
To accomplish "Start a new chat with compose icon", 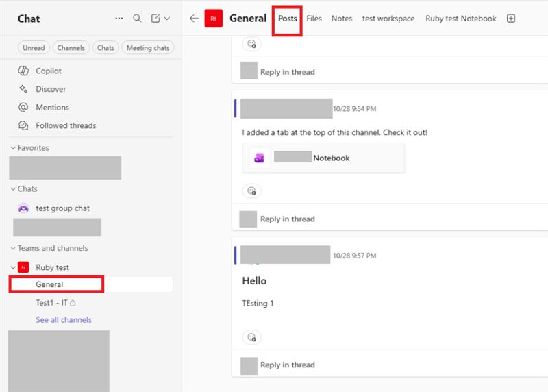I will coord(155,19).
